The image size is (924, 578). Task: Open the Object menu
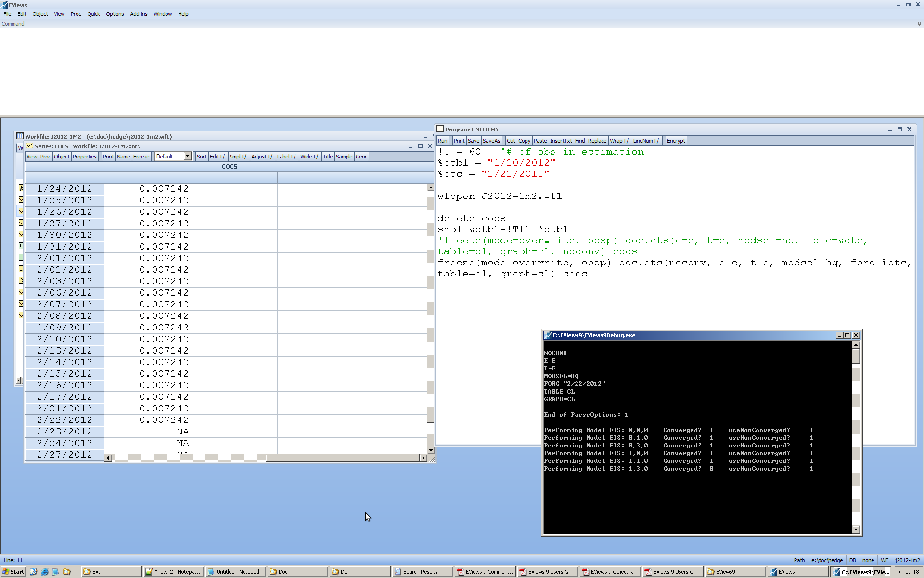click(40, 14)
